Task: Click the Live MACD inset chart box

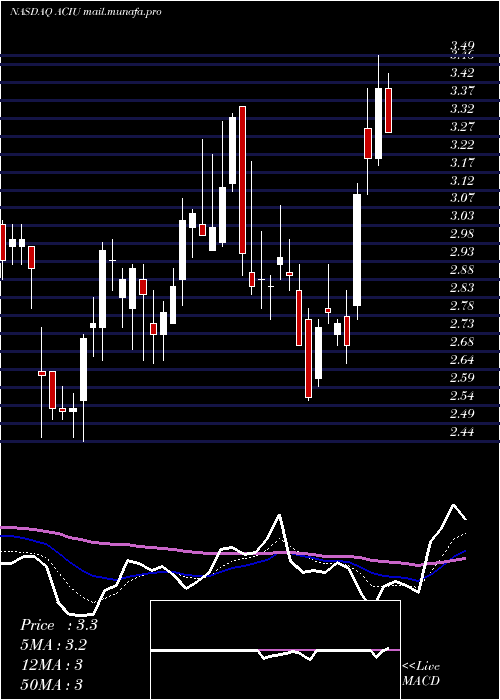Action: [275, 650]
